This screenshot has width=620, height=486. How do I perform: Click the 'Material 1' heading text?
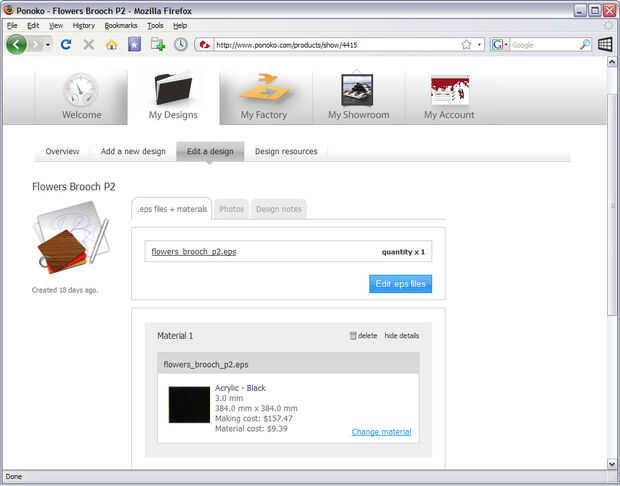click(175, 336)
